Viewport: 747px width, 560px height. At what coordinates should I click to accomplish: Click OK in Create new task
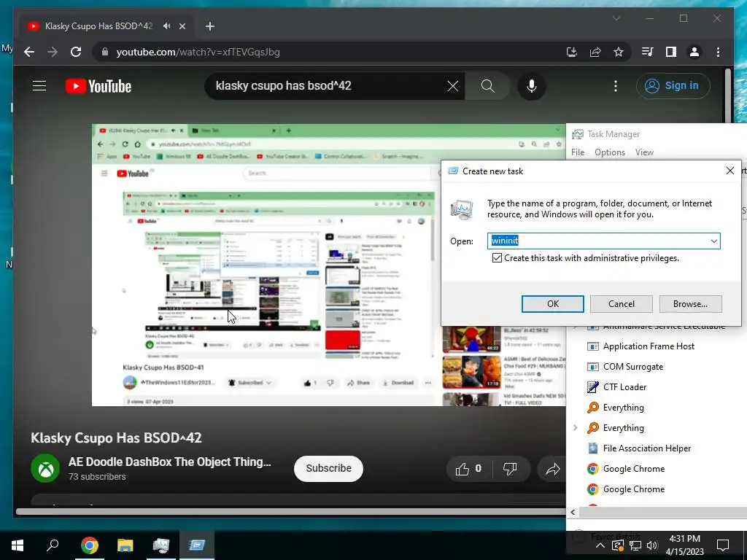coord(553,304)
